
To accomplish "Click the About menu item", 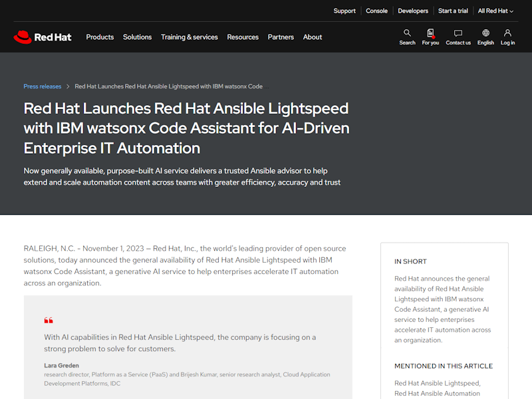I will pos(313,37).
